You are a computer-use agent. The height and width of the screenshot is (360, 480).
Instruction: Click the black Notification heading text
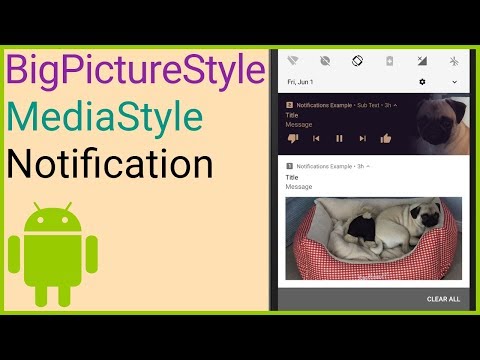[x=110, y=164]
